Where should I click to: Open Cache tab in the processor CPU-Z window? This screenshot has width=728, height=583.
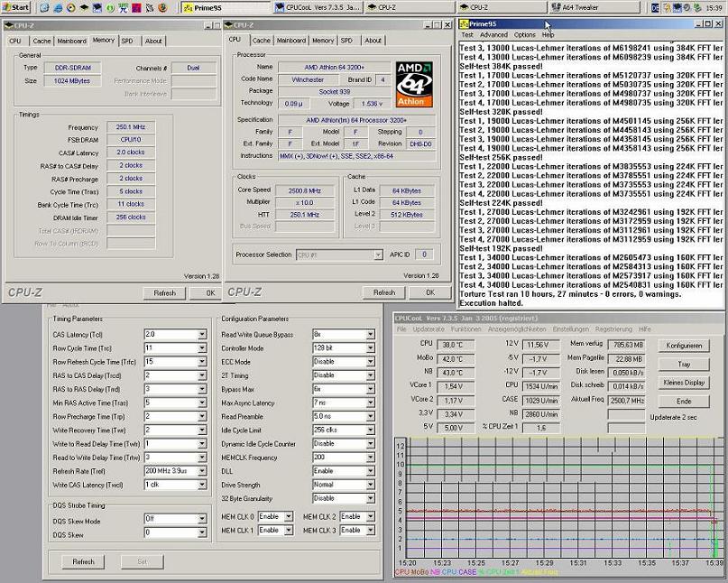(262, 41)
